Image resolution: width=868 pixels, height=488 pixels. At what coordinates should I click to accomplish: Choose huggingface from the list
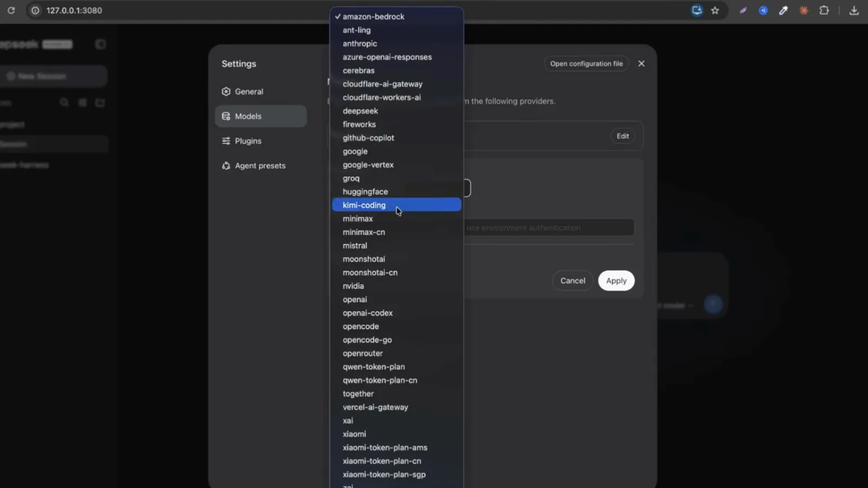[397, 192]
